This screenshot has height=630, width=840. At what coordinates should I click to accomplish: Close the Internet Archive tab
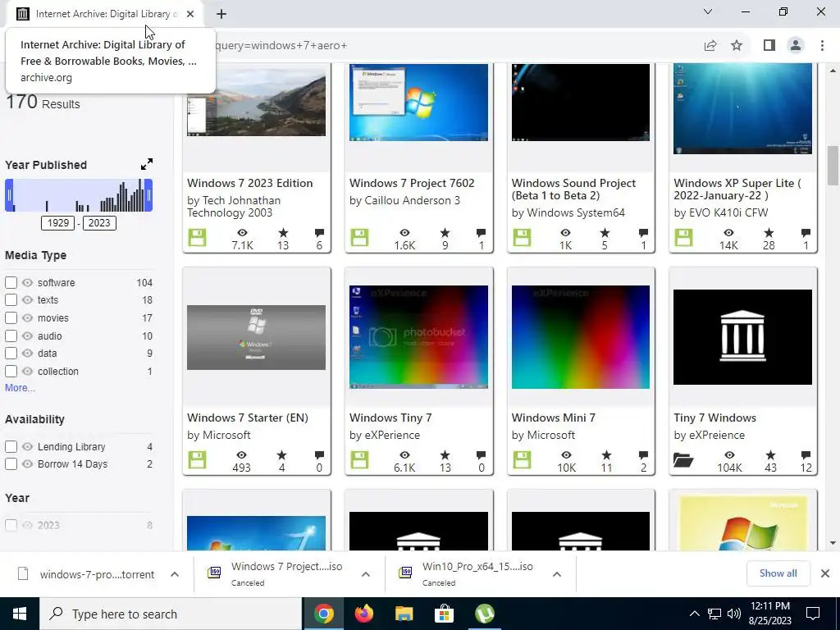click(x=190, y=14)
